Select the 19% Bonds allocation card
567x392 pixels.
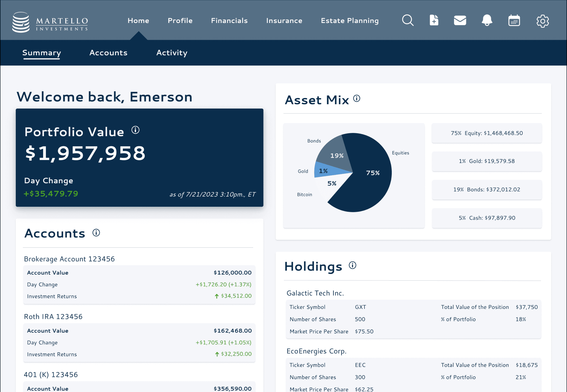[x=487, y=190]
